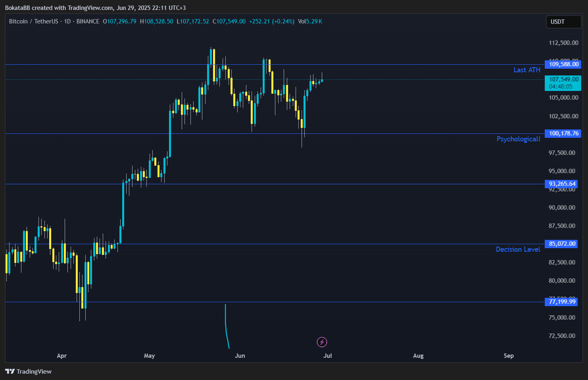Viewport: 588px width, 380px height.
Task: Click the 112,500.00 price axis tick
Action: 563,43
